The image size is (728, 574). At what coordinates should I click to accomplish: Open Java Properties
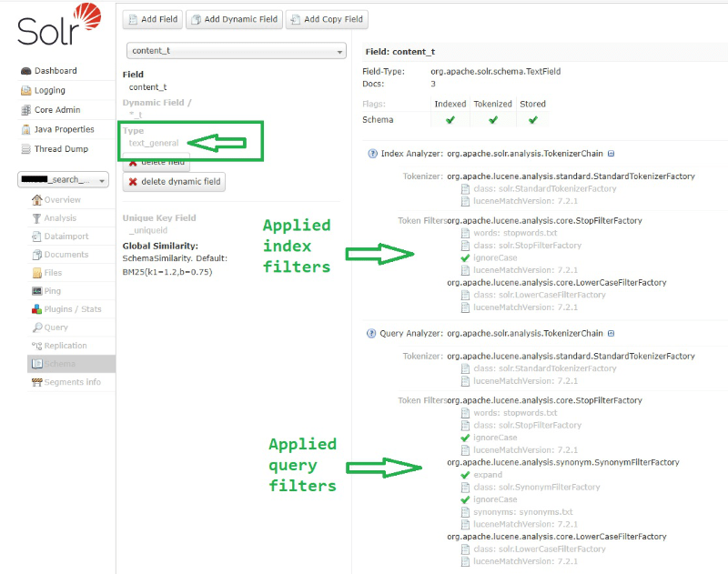coord(64,129)
